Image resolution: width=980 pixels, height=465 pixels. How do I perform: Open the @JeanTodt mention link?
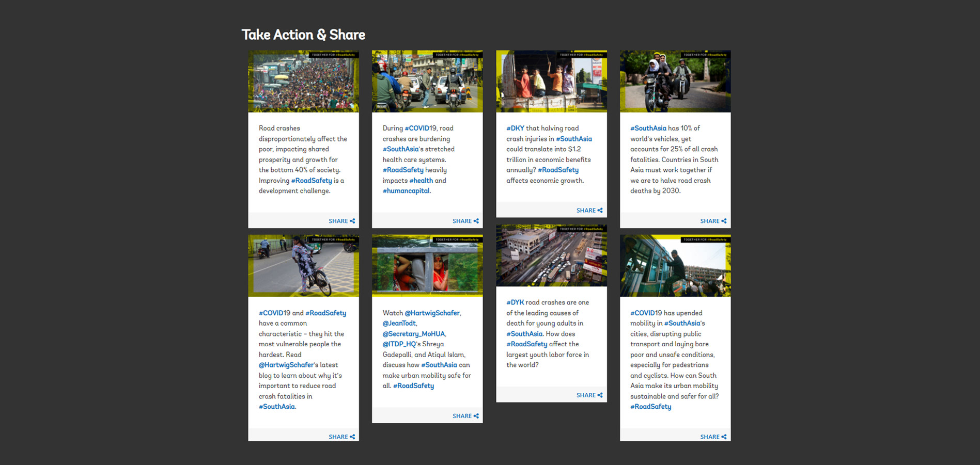399,324
